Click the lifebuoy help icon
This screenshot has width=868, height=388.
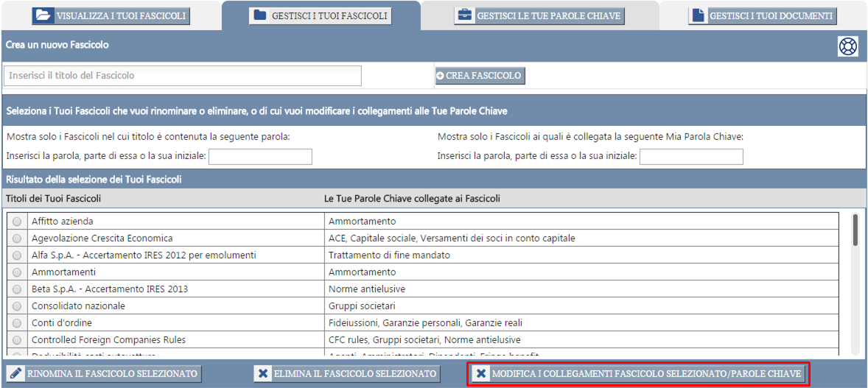coord(848,46)
